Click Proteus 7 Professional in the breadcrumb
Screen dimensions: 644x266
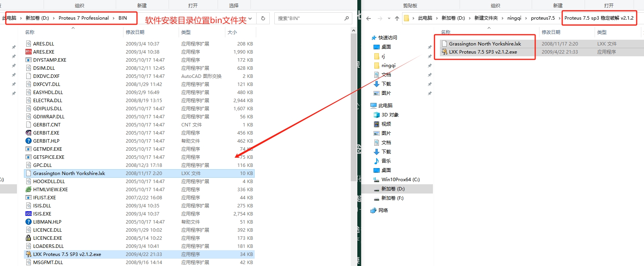coord(84,18)
